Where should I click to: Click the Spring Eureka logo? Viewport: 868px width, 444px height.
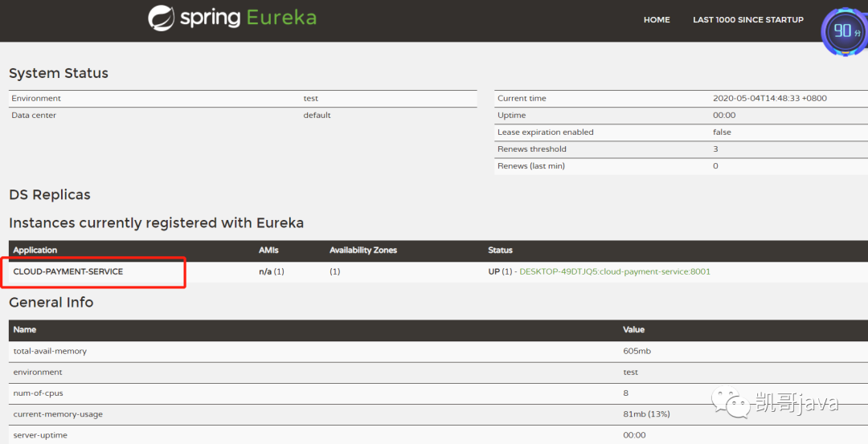[232, 18]
